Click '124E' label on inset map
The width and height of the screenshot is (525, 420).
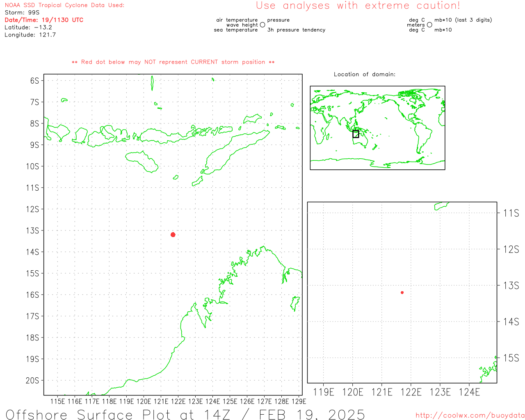[x=469, y=392]
